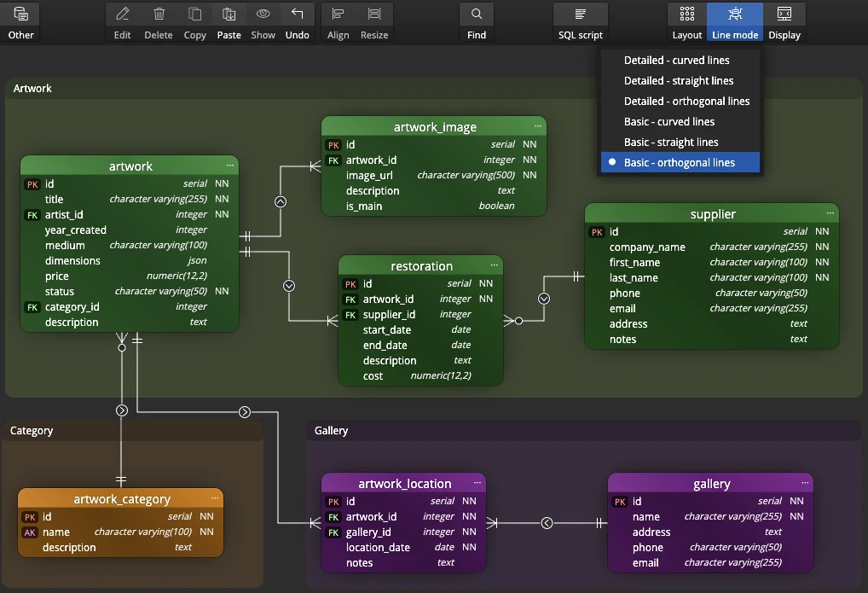Open the artwork table options menu

click(229, 166)
